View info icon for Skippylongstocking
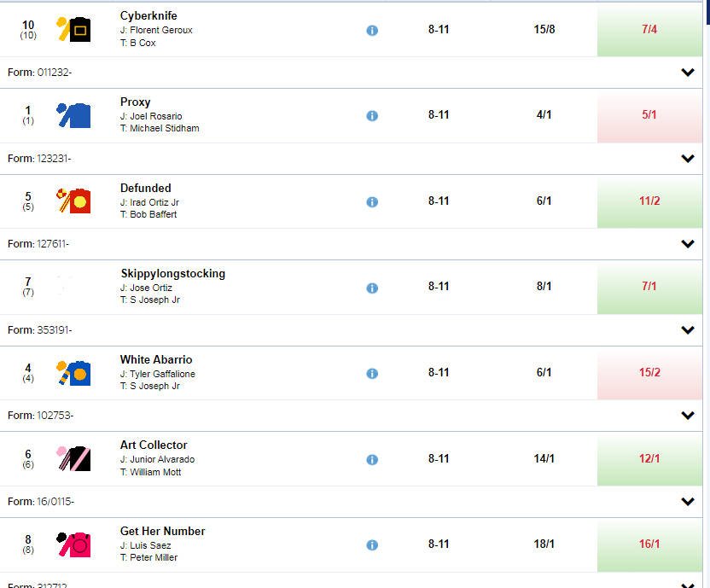This screenshot has width=710, height=588. [x=372, y=288]
